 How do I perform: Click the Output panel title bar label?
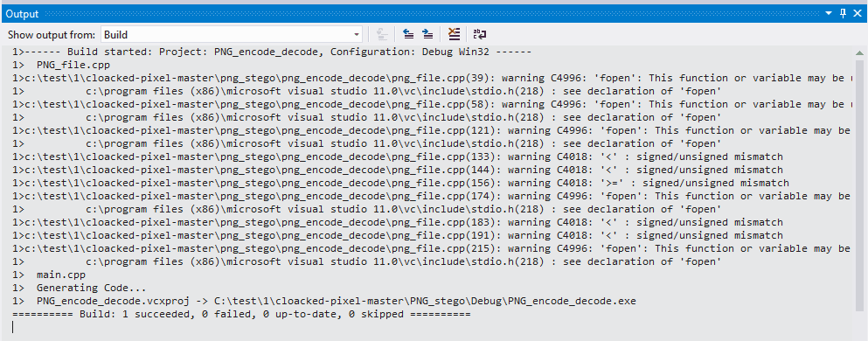coord(22,13)
